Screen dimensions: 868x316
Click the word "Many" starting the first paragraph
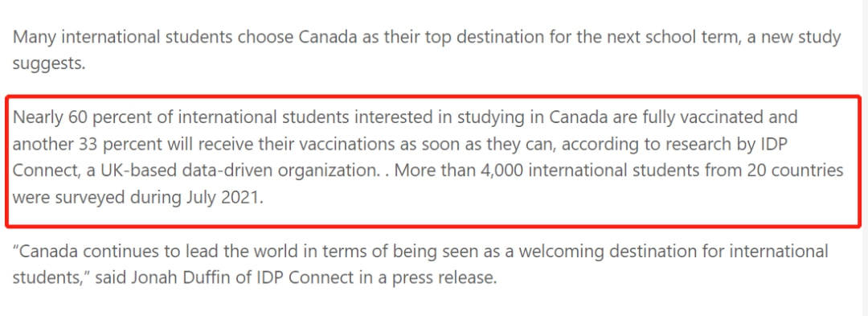tap(31, 38)
